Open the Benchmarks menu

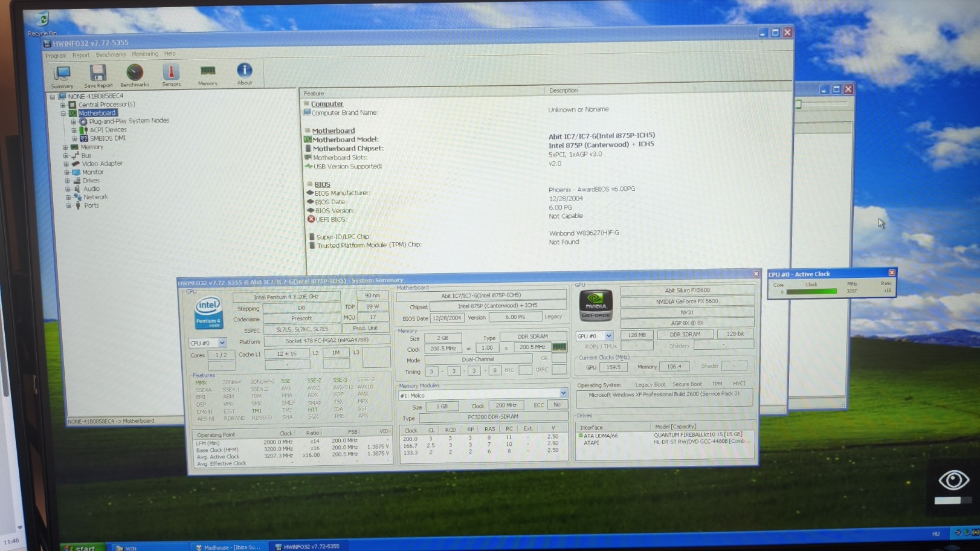pyautogui.click(x=111, y=54)
